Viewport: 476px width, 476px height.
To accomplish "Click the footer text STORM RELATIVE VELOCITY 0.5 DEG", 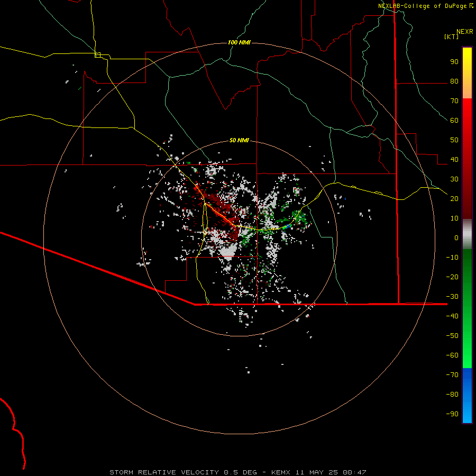I will coord(183,472).
